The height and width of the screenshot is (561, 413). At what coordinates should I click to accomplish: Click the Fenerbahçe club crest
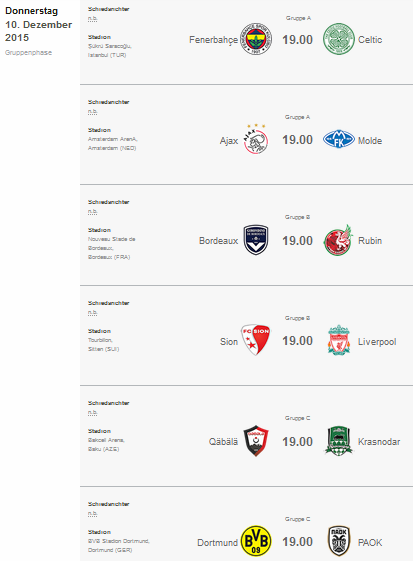pos(256,39)
